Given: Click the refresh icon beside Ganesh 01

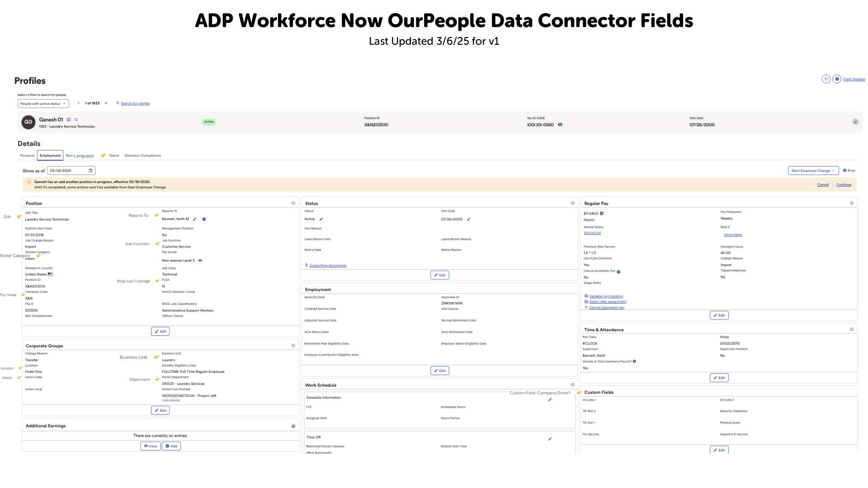Looking at the screenshot, I should [x=76, y=120].
